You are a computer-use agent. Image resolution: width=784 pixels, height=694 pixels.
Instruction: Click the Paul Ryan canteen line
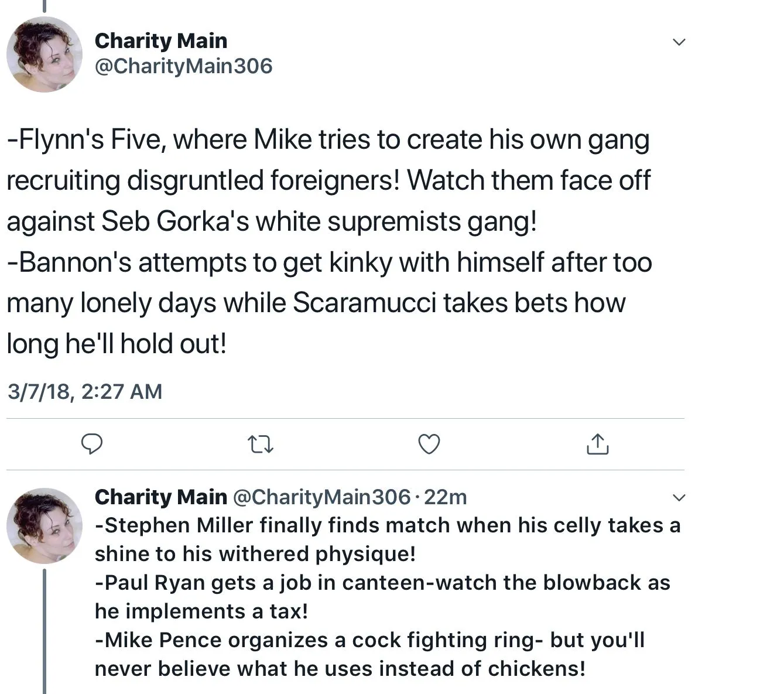382,597
